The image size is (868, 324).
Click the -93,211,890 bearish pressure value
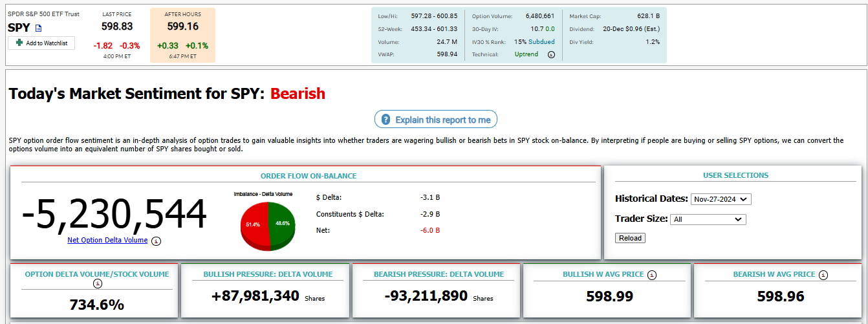426,296
